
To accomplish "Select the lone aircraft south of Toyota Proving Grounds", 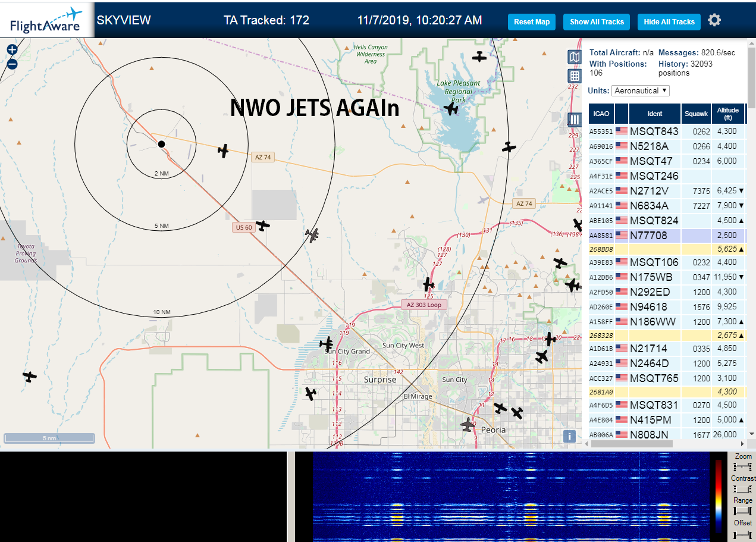I will [30, 376].
